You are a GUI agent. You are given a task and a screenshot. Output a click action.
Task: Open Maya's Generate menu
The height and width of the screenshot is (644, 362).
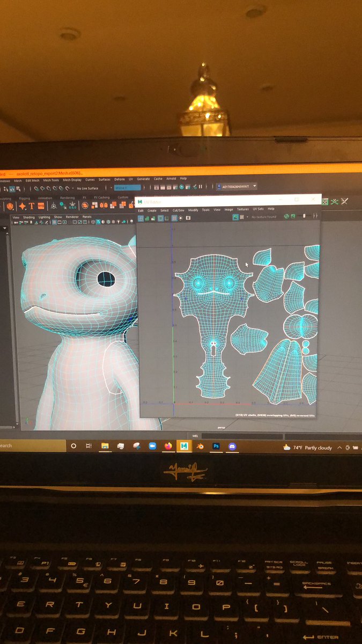(x=143, y=179)
